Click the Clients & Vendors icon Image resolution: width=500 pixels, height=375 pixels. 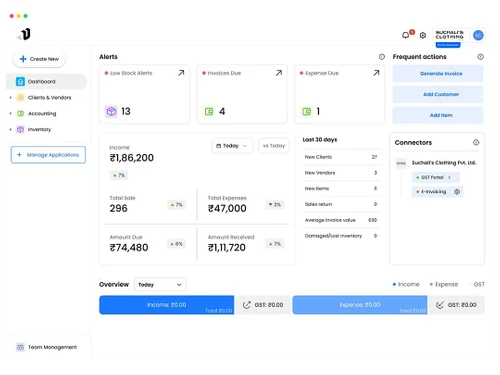[x=20, y=97]
